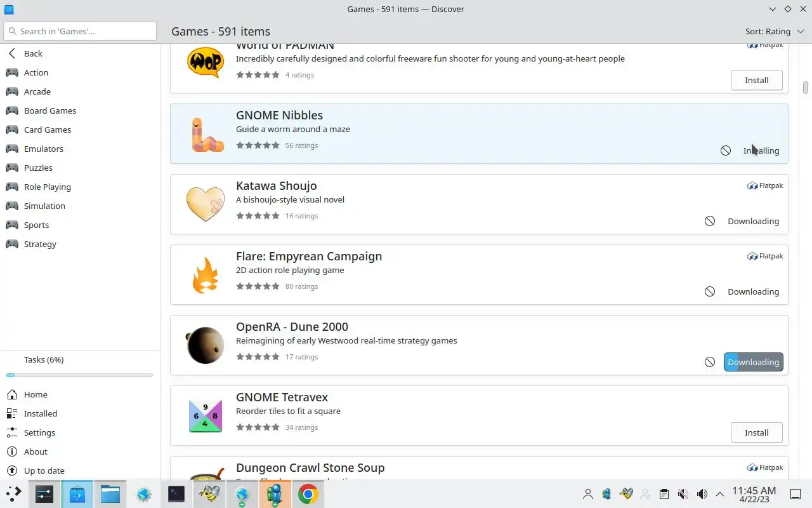Cancel Flare: Empyrean Campaign download

pos(710,291)
